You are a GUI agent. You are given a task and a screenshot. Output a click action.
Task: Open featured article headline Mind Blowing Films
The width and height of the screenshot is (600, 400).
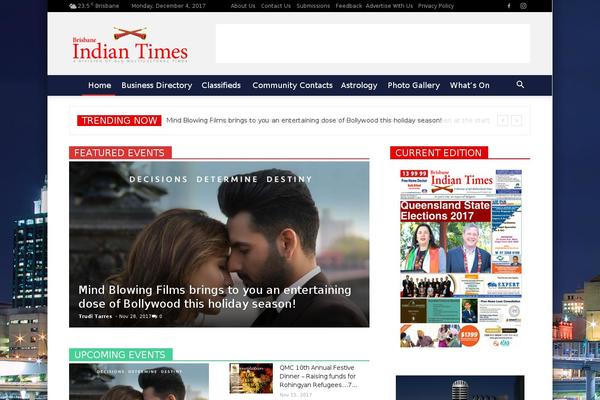215,297
